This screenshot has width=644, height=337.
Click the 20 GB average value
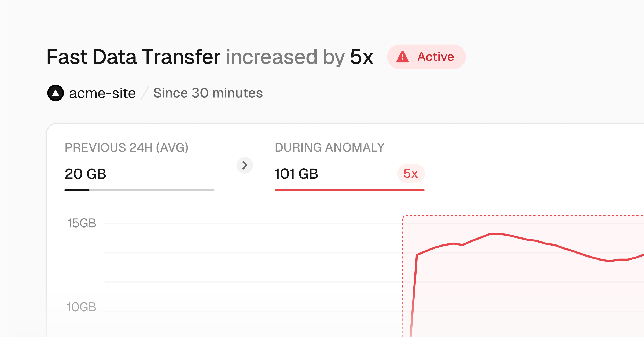tap(85, 174)
